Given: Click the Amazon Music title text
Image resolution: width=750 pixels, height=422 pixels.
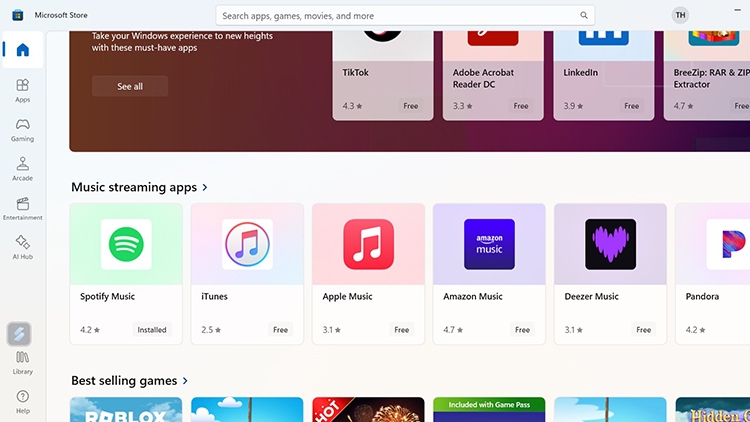Looking at the screenshot, I should [x=473, y=297].
